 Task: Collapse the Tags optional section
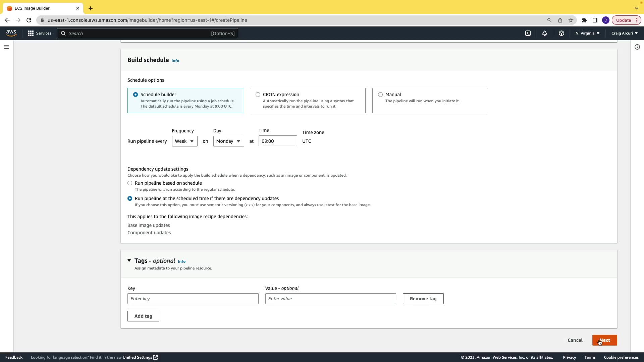coord(129,260)
